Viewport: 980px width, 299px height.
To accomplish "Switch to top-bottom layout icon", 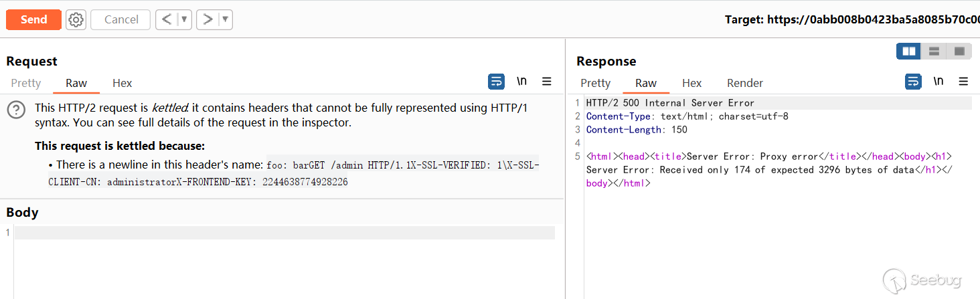I will pos(934,52).
